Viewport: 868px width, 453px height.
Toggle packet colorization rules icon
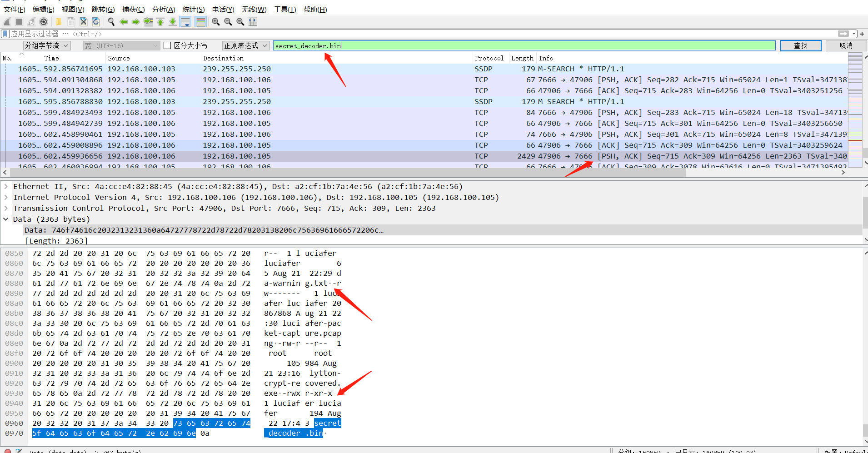[x=200, y=22]
